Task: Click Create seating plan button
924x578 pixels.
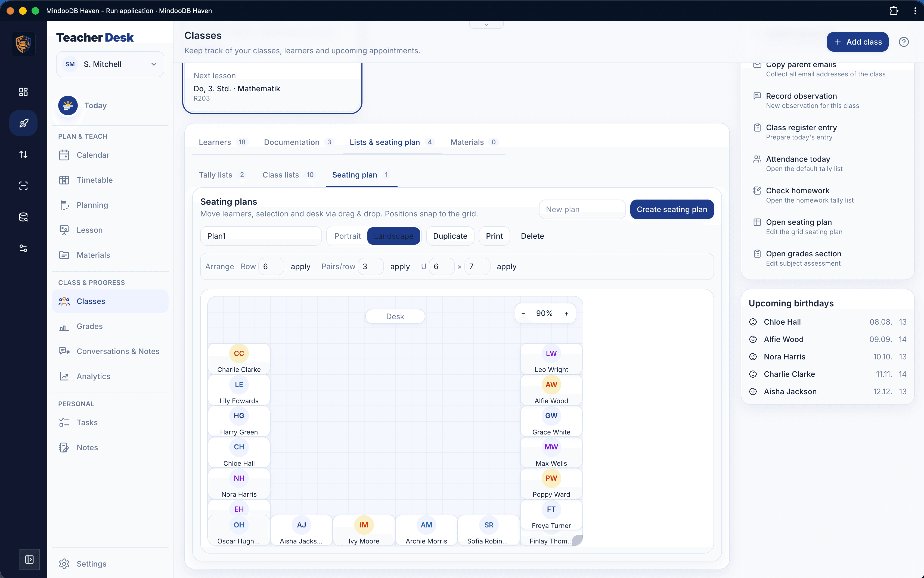Action: [x=672, y=210]
